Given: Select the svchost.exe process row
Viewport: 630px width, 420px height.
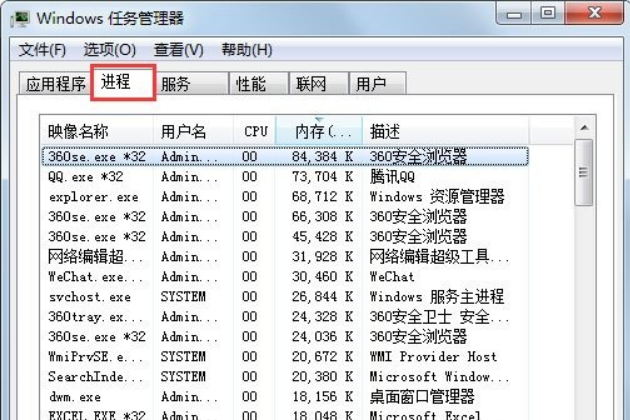Looking at the screenshot, I should pos(285,297).
